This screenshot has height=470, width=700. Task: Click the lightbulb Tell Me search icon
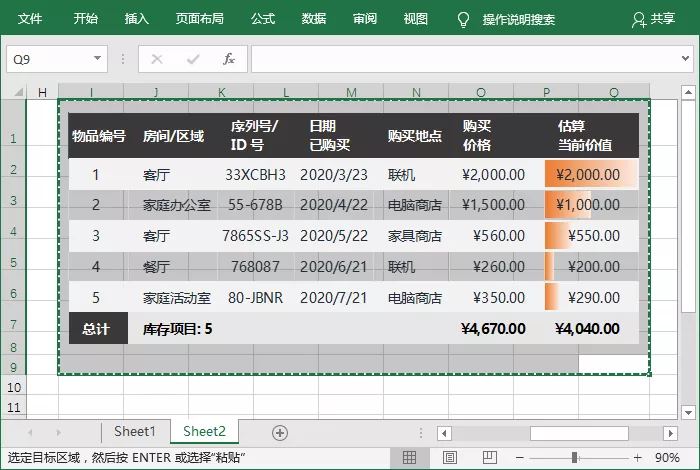463,19
